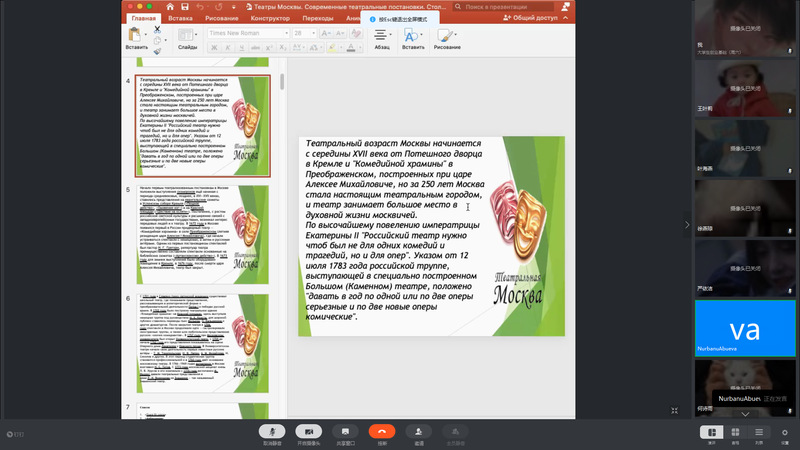Click the main slide text block
This screenshot has width=800, height=450.
coord(394,230)
